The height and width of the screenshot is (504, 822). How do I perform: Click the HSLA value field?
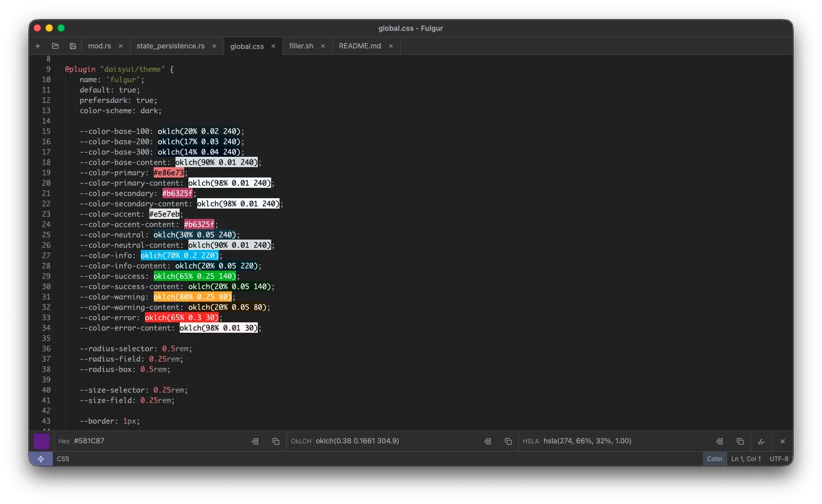tap(588, 441)
